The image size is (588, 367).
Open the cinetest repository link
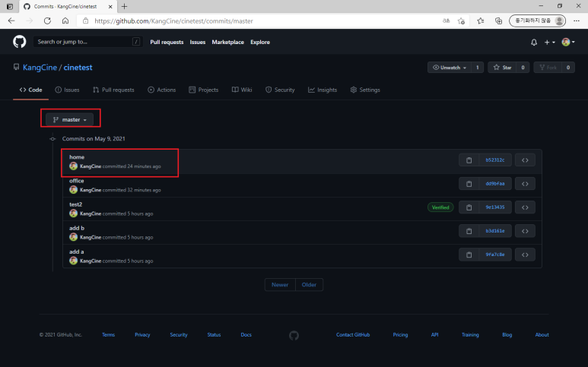[78, 68]
